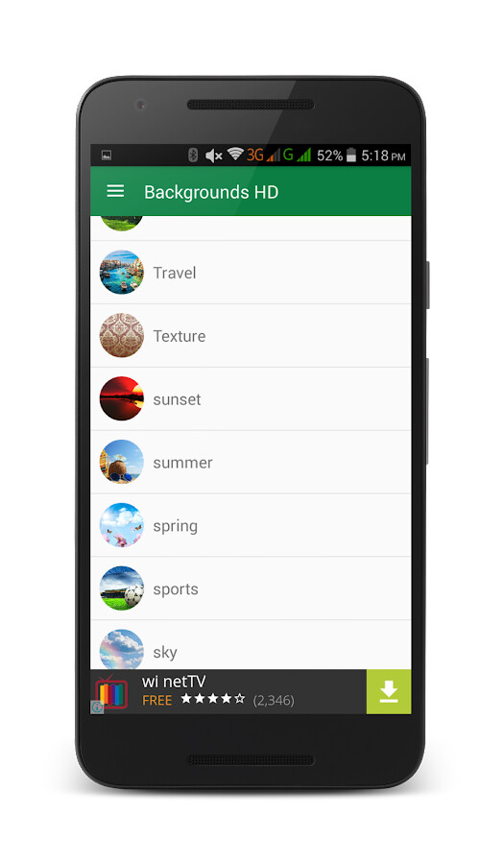
Task: Tap the ad star rating
Action: 212,699
